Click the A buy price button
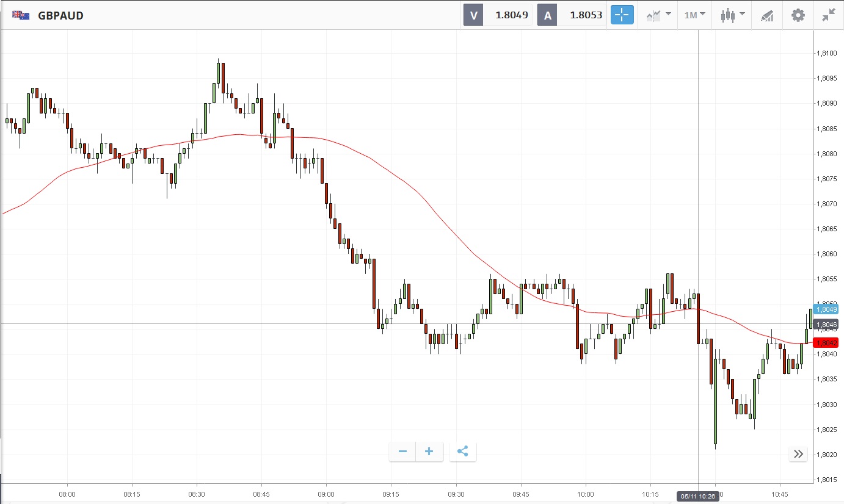Viewport: 844px width, 504px height. [x=573, y=15]
